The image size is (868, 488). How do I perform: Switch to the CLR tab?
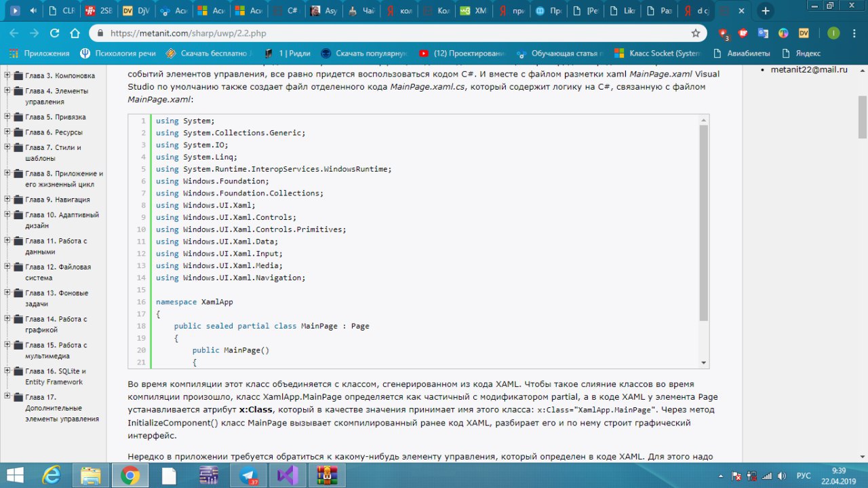point(62,11)
